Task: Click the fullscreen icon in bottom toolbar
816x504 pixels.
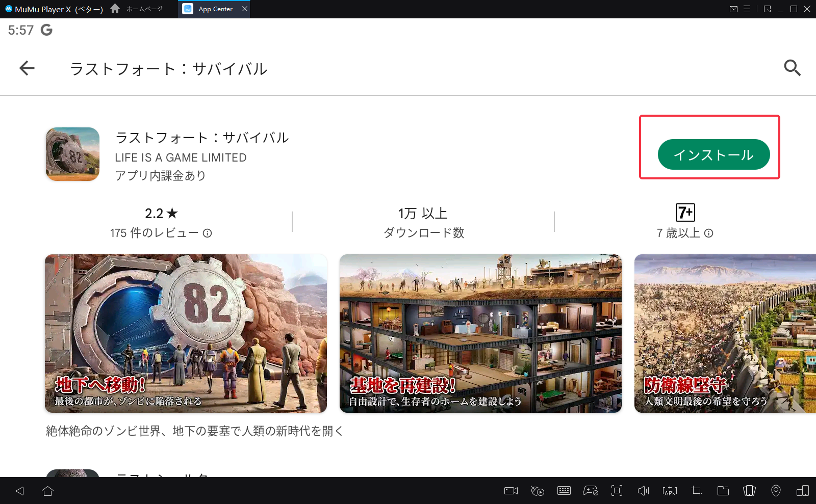Action: pyautogui.click(x=617, y=491)
